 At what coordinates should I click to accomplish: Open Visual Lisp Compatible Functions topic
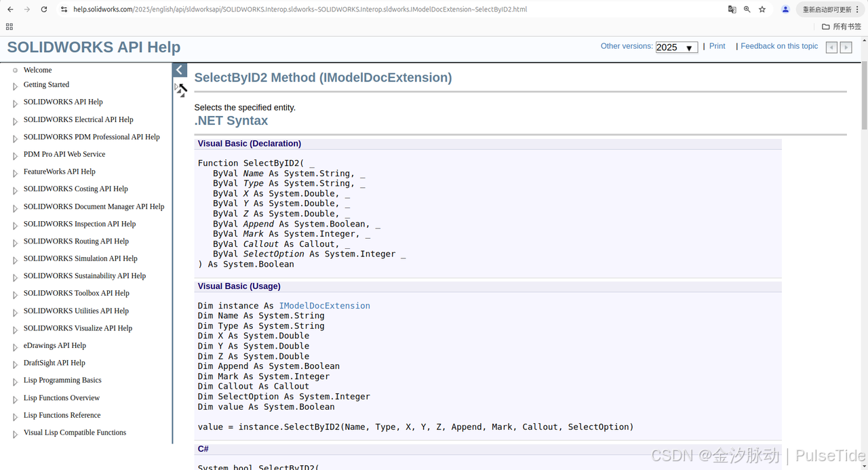[75, 433]
